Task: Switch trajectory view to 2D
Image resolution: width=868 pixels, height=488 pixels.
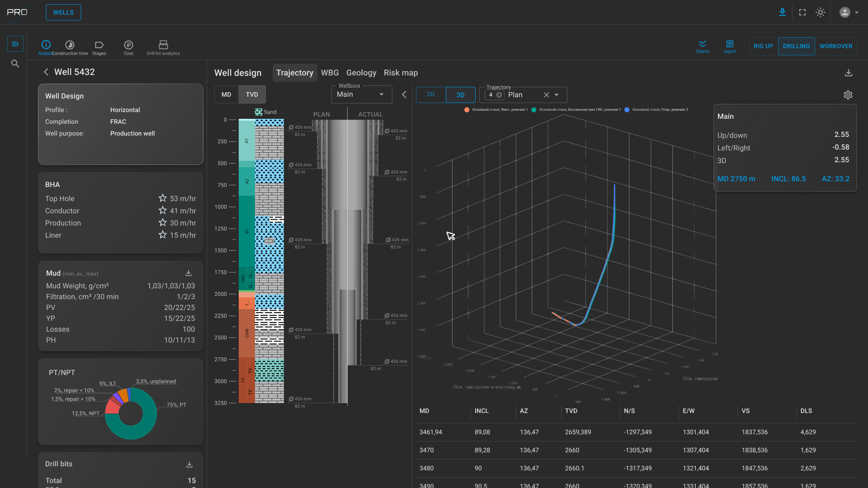Action: pyautogui.click(x=430, y=94)
